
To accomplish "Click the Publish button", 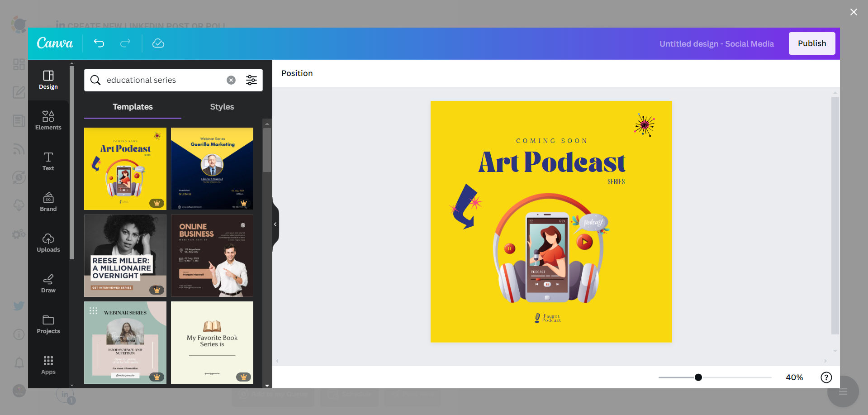I will (811, 43).
